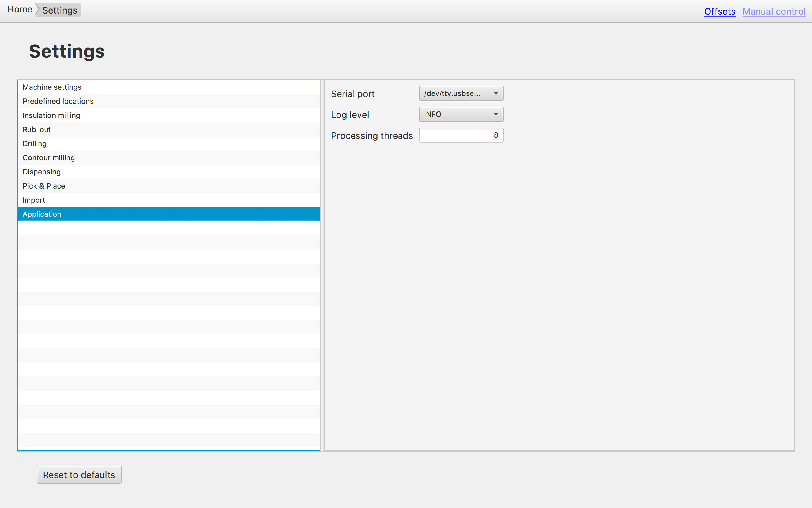Select Contour milling category
812x508 pixels.
(x=169, y=157)
